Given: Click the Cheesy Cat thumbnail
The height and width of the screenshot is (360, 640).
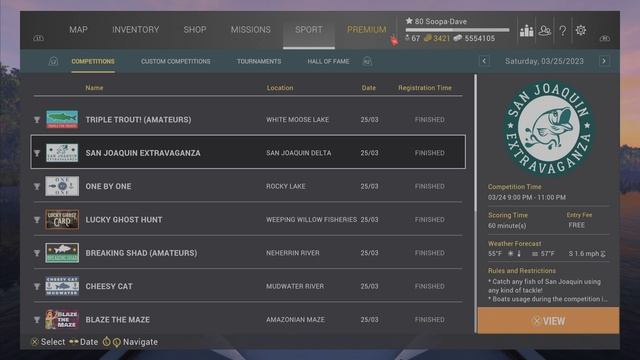Looking at the screenshot, I should coord(62,286).
